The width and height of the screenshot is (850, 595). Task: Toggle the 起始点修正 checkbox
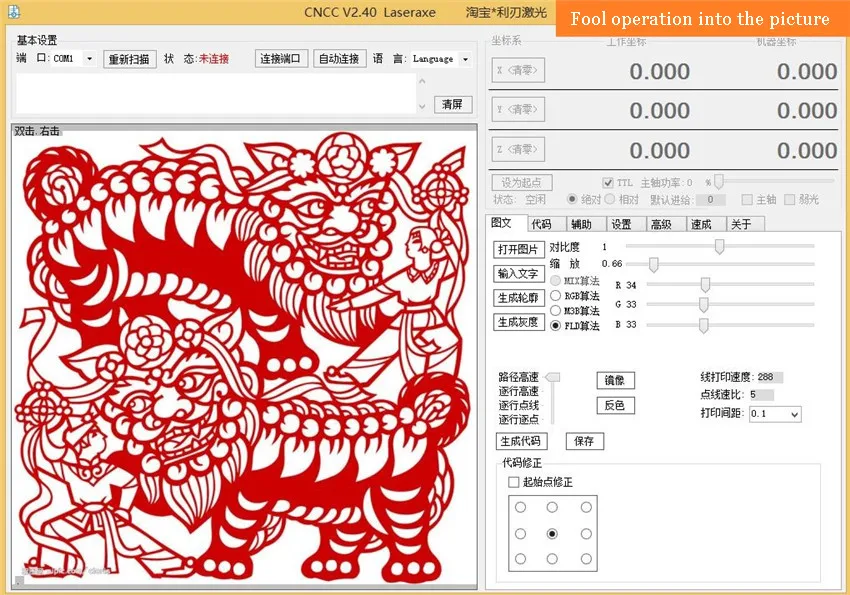513,482
